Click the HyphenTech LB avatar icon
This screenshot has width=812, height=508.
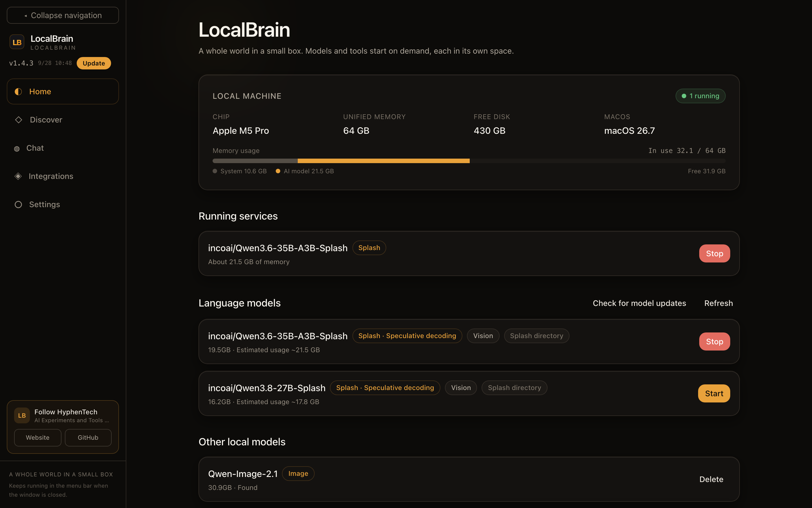coord(22,415)
